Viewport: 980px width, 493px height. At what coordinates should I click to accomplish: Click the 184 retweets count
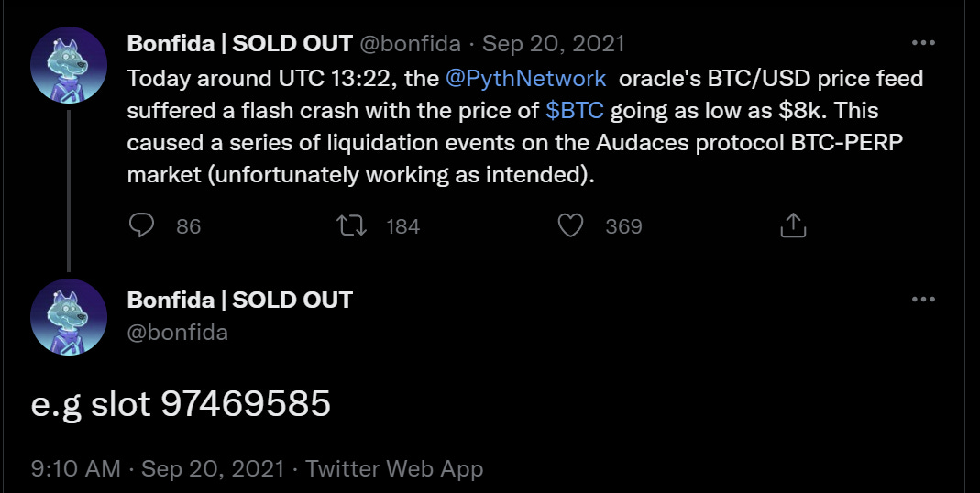tap(402, 226)
